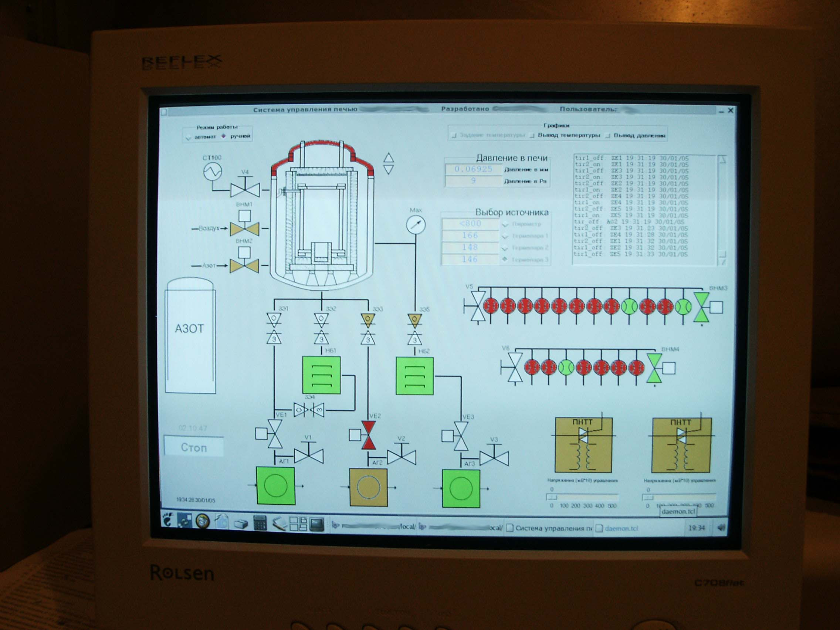This screenshot has height=630, width=840.
Task: Enable Вывод температуры graph checkbox
Action: coord(532,136)
